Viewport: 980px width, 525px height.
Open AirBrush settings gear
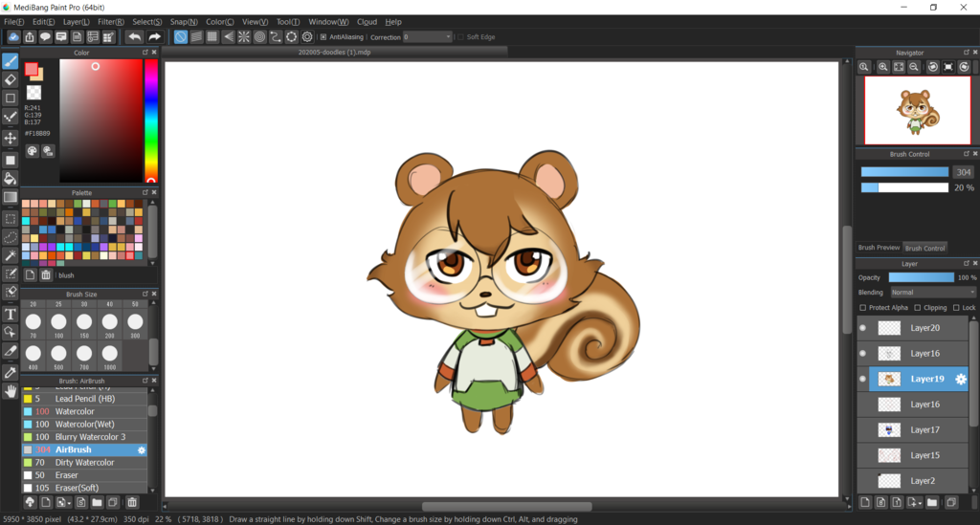[142, 450]
